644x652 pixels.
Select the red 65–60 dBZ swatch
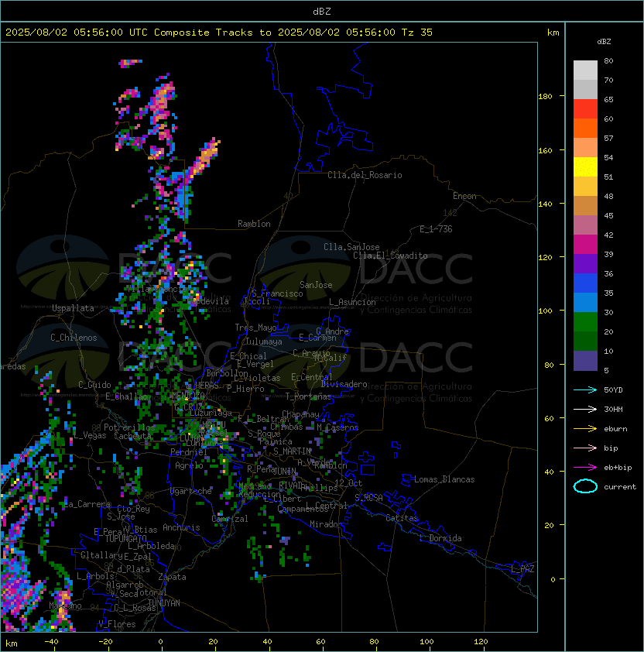pos(585,109)
